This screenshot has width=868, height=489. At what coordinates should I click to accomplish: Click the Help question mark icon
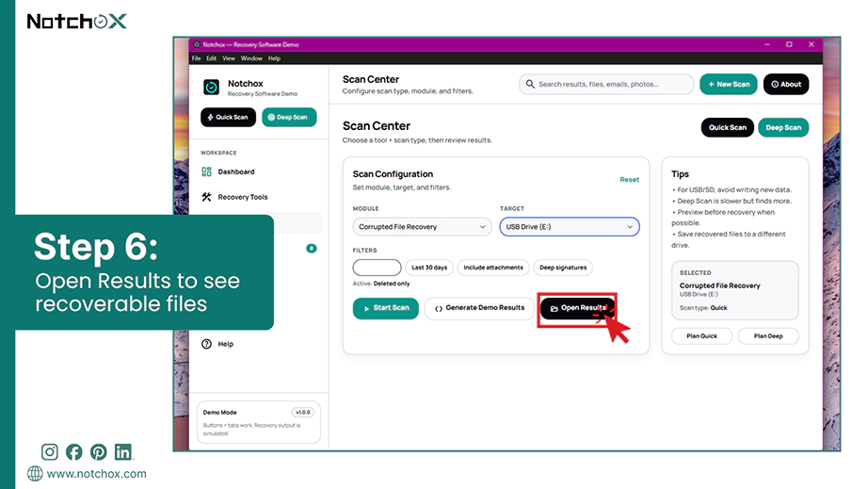click(x=206, y=344)
